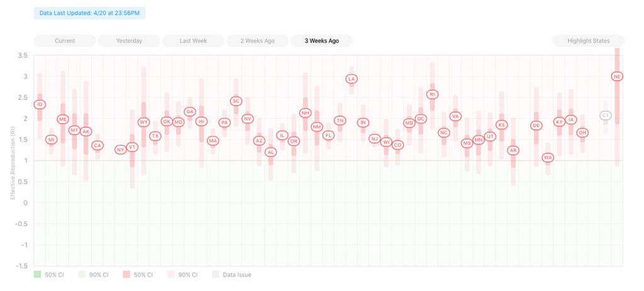Image resolution: width=644 pixels, height=291 pixels.
Task: Open the 2 Weeks Ago view
Action: [x=257, y=41]
